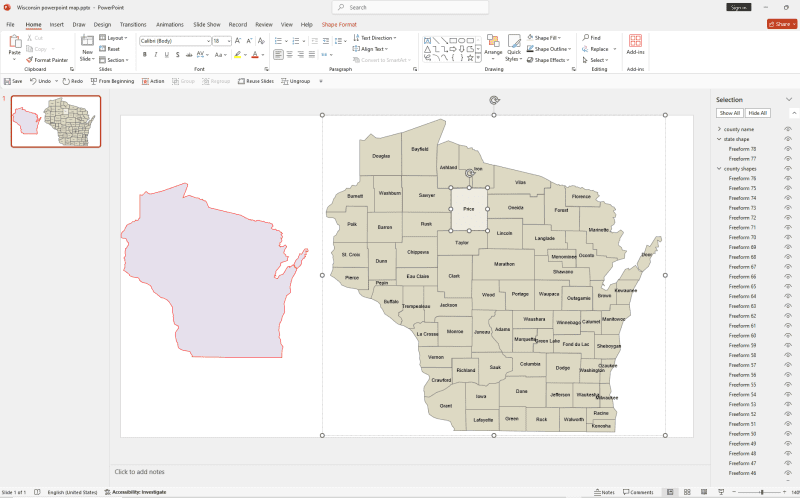Open Comments from status bar

638,492
